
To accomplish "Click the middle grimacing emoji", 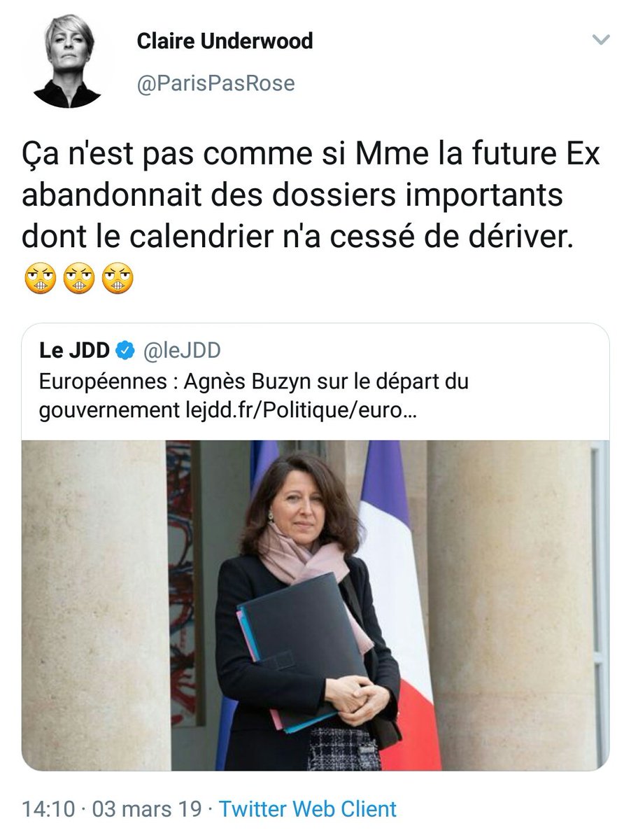I will point(78,279).
